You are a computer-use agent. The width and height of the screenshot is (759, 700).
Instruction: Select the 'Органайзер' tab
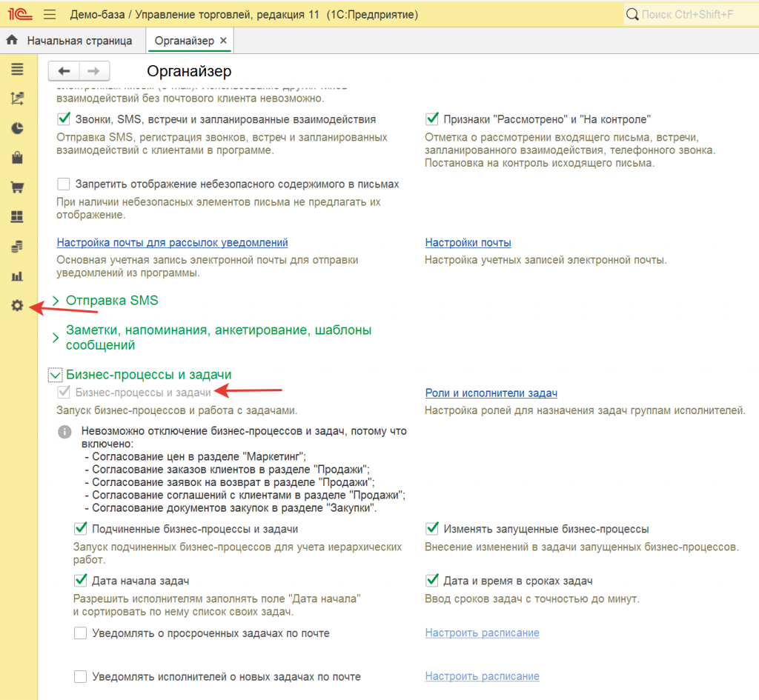point(185,41)
